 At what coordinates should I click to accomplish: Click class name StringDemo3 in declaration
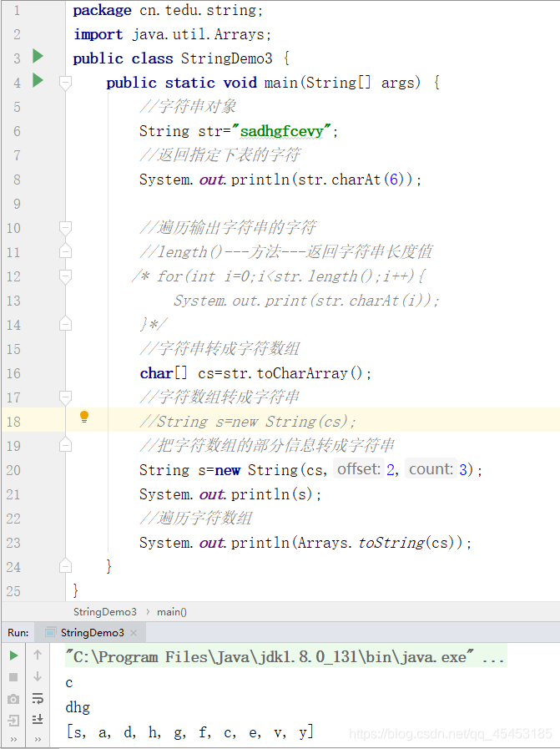227,58
